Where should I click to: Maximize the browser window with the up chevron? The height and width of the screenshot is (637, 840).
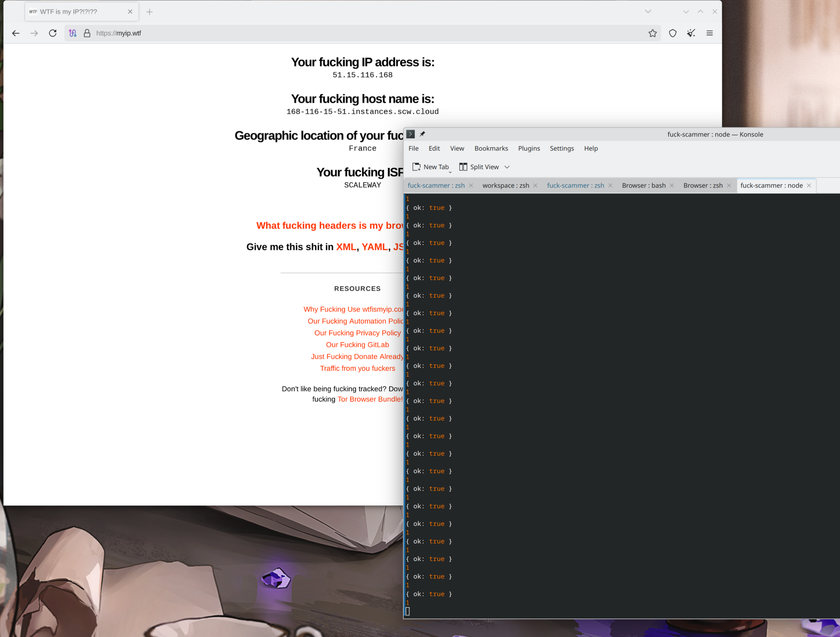pyautogui.click(x=700, y=11)
